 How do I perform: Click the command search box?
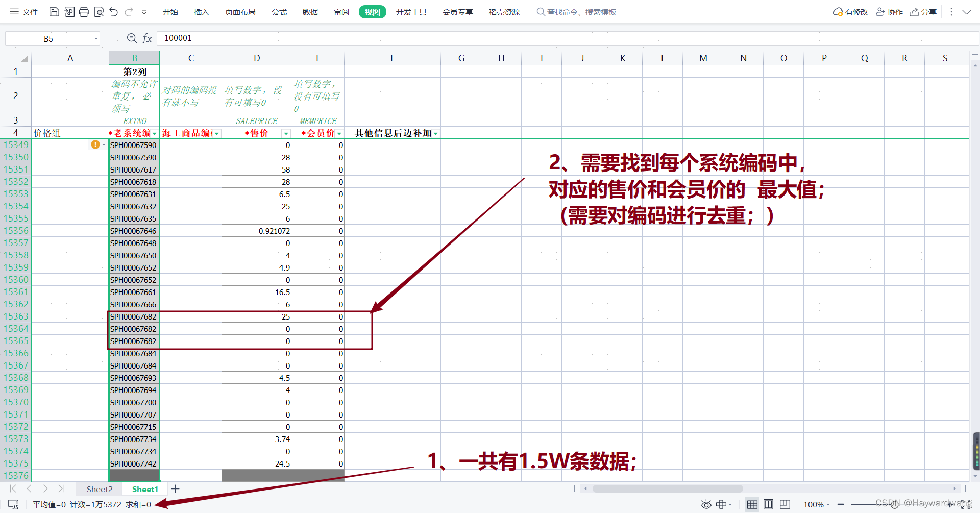577,12
